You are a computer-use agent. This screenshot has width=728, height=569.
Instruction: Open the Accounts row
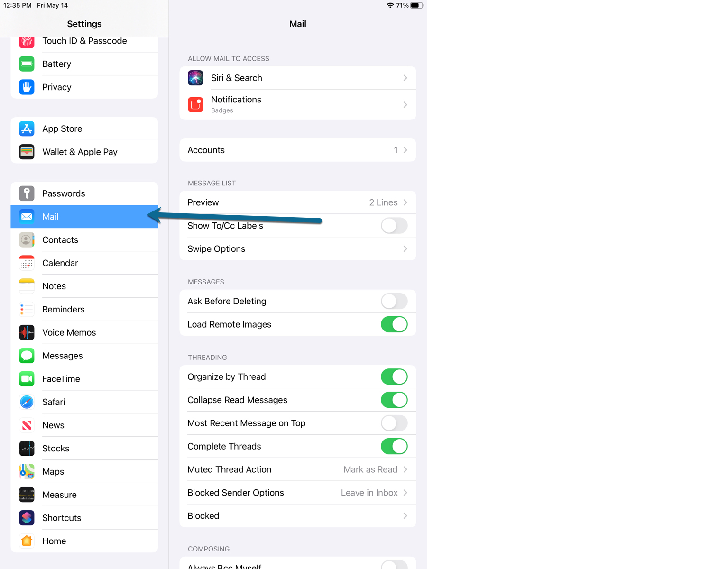(297, 150)
